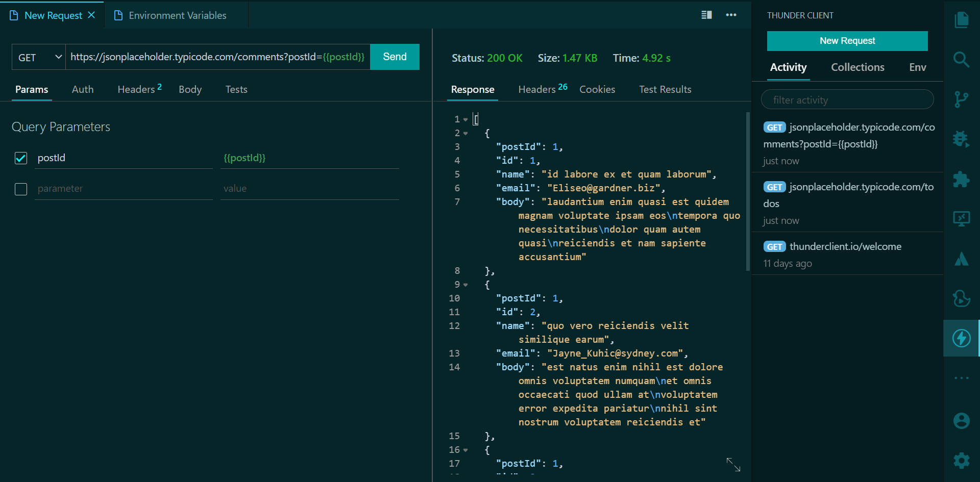Click the response panel vertical scrollbar
980x482 pixels.
pos(748,191)
